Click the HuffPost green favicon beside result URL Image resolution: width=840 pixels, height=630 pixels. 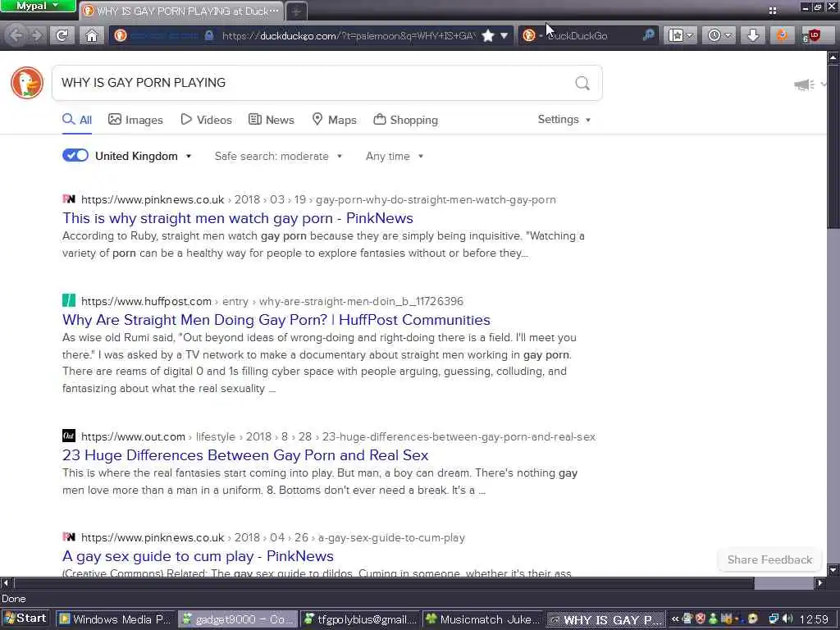pyautogui.click(x=69, y=300)
